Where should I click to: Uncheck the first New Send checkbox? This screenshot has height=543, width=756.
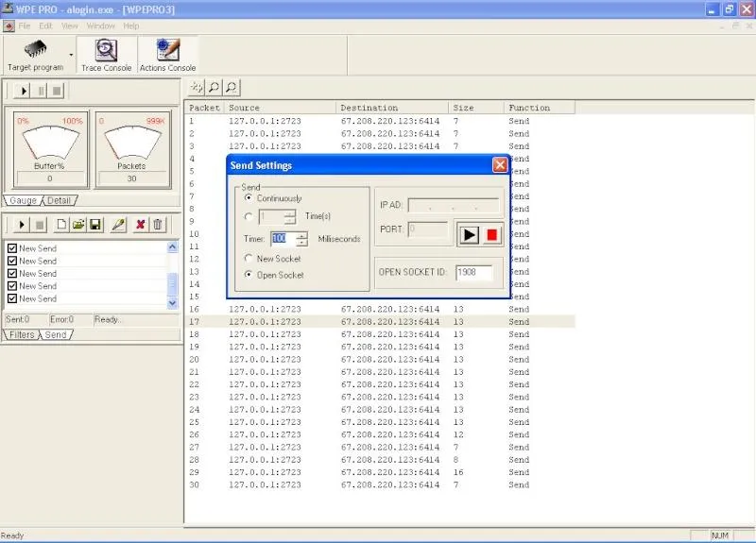[x=12, y=248]
